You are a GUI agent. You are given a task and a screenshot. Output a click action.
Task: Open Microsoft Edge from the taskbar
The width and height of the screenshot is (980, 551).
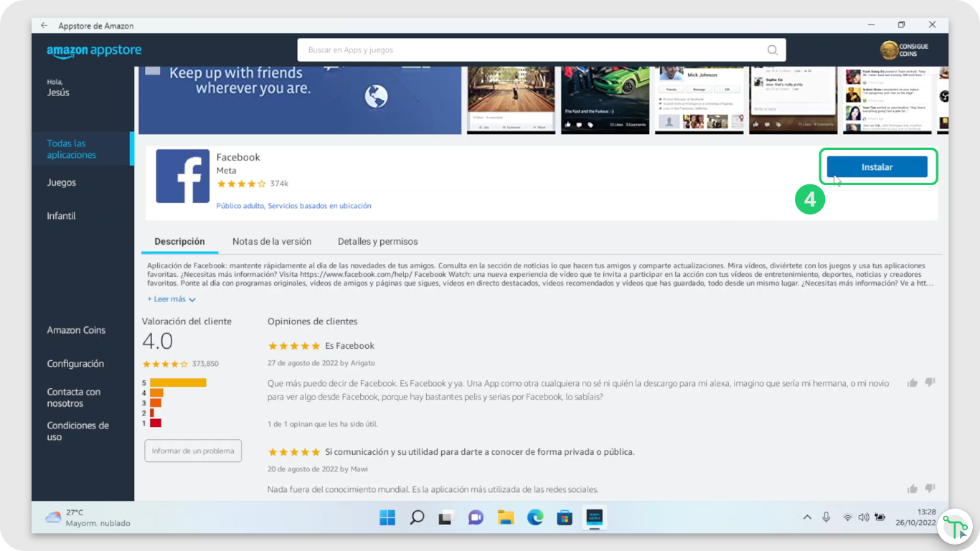coord(535,517)
